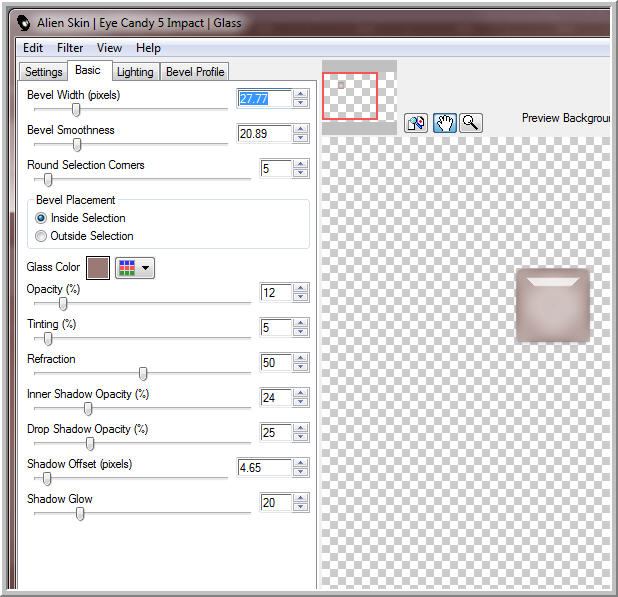
Task: Increase Shadow Glow with up arrow
Action: 301,498
